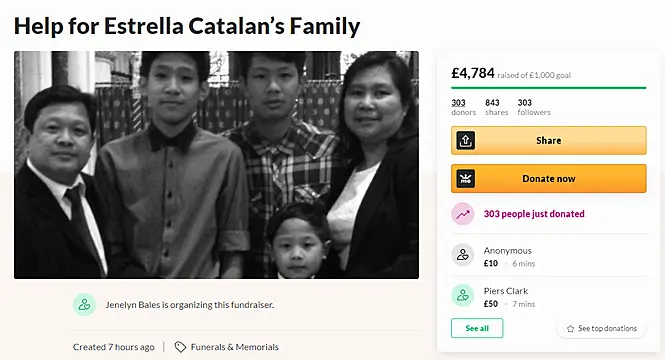The image size is (665, 360).
Task: Click the 843 shares count
Action: point(497,107)
